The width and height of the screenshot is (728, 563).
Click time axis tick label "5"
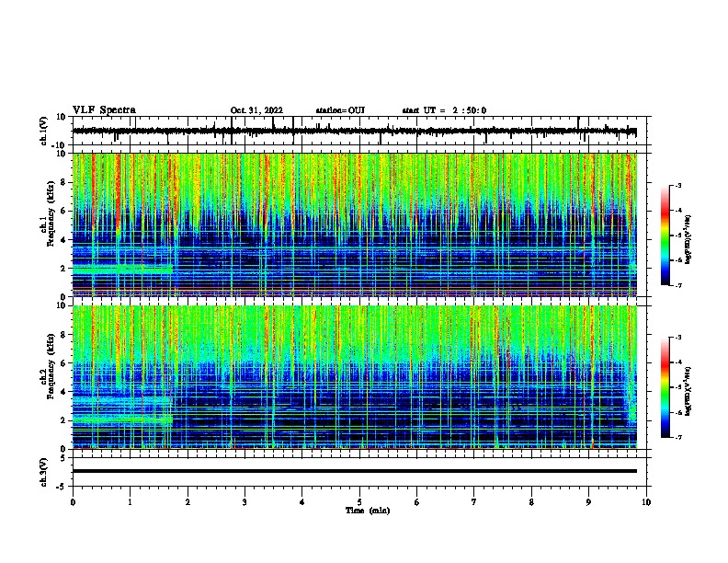point(359,502)
